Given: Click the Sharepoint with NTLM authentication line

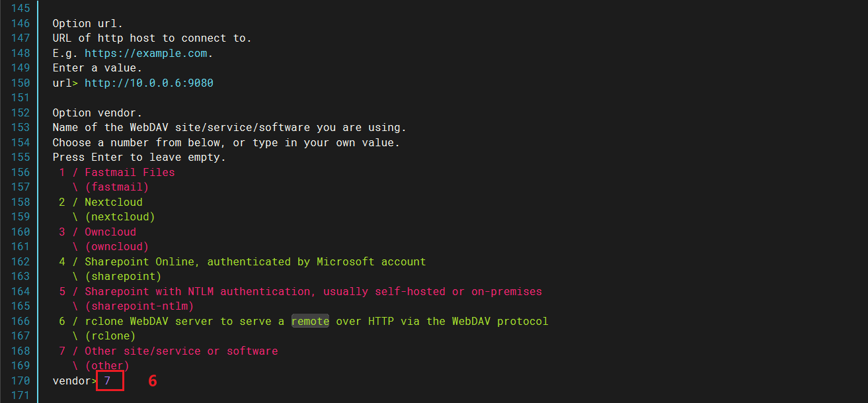Looking at the screenshot, I should [x=313, y=291].
